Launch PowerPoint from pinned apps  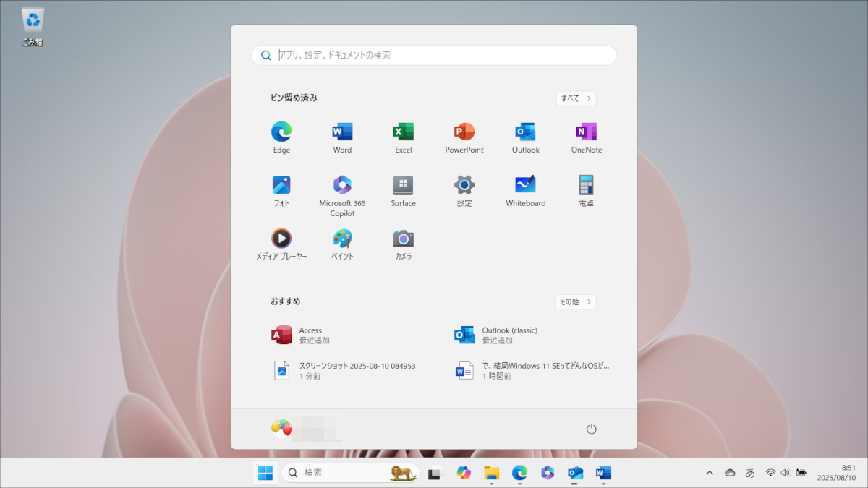[x=464, y=138]
